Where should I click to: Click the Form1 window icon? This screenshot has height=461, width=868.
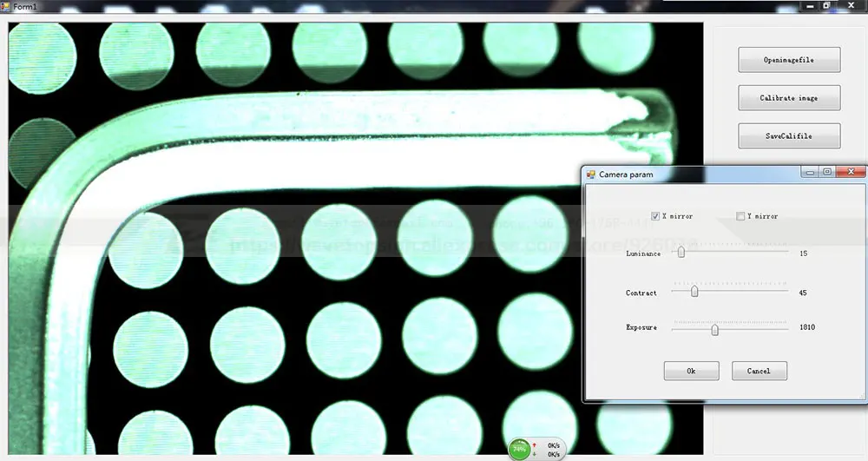point(5,6)
